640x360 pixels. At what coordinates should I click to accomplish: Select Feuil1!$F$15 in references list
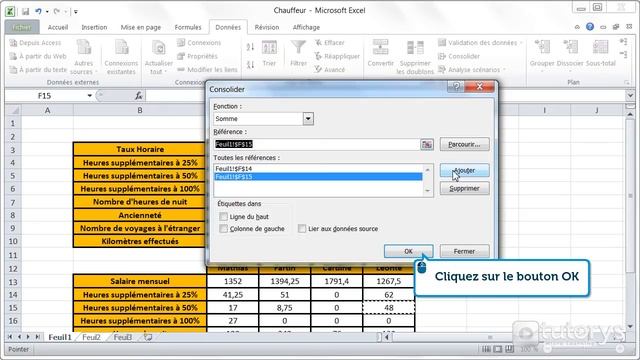pyautogui.click(x=318, y=177)
